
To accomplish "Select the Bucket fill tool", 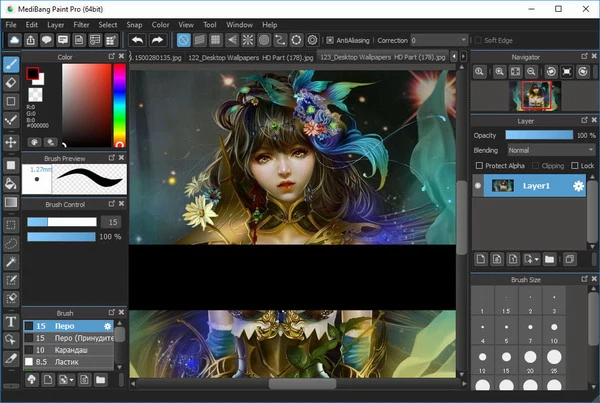I will click(11, 183).
